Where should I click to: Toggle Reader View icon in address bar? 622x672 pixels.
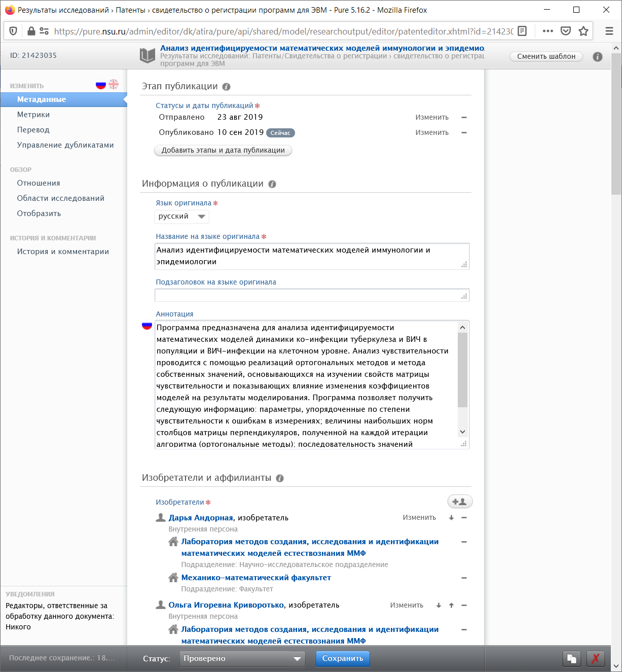click(x=522, y=31)
